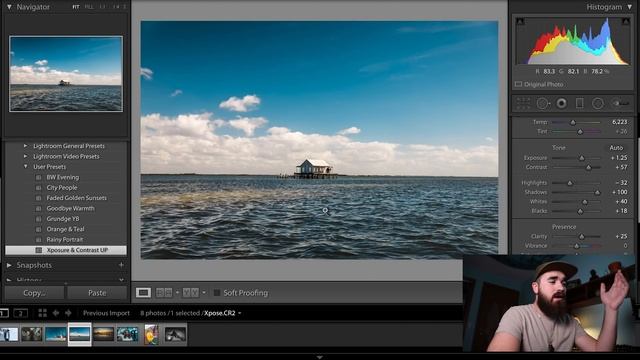640x360 pixels.
Task: Select the Adjustment Brush tool
Action: pyautogui.click(x=621, y=103)
